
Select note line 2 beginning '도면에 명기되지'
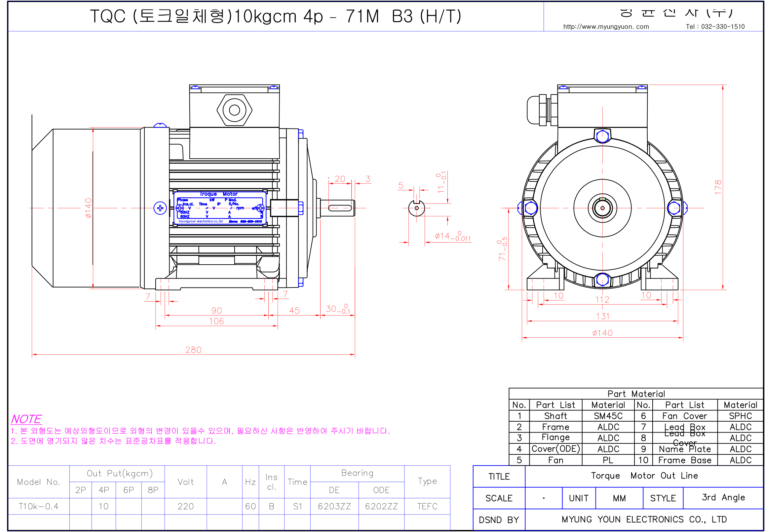point(113,441)
